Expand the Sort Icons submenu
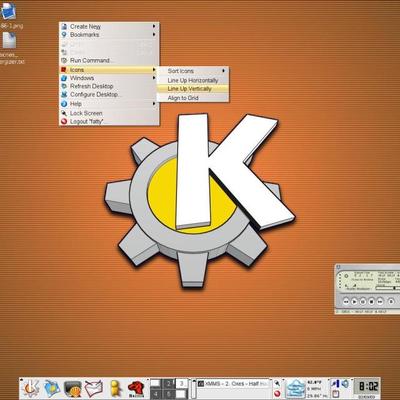Screen dimensions: 400x400 point(193,71)
